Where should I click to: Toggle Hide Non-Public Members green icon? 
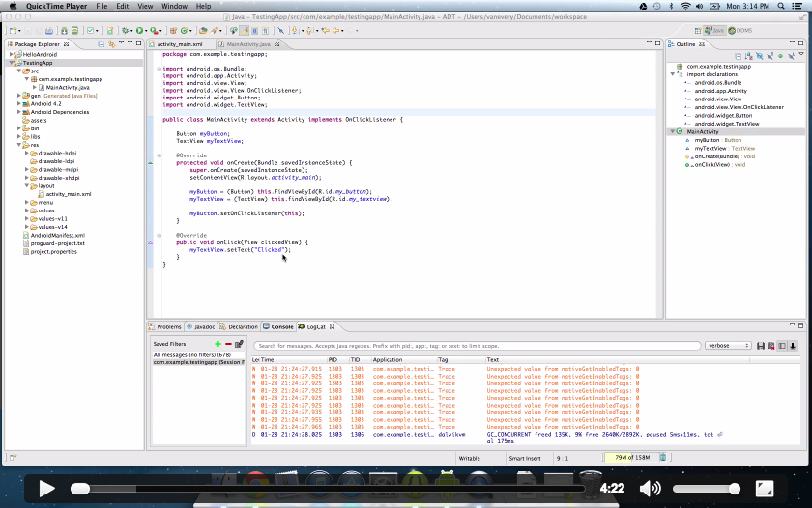coord(780,56)
